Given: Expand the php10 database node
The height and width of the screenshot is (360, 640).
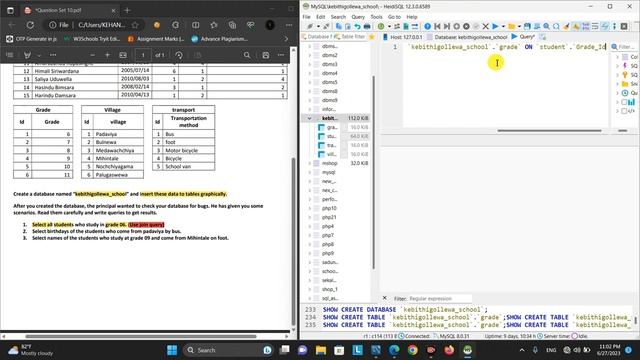Looking at the screenshot, I should pyautogui.click(x=309, y=208).
